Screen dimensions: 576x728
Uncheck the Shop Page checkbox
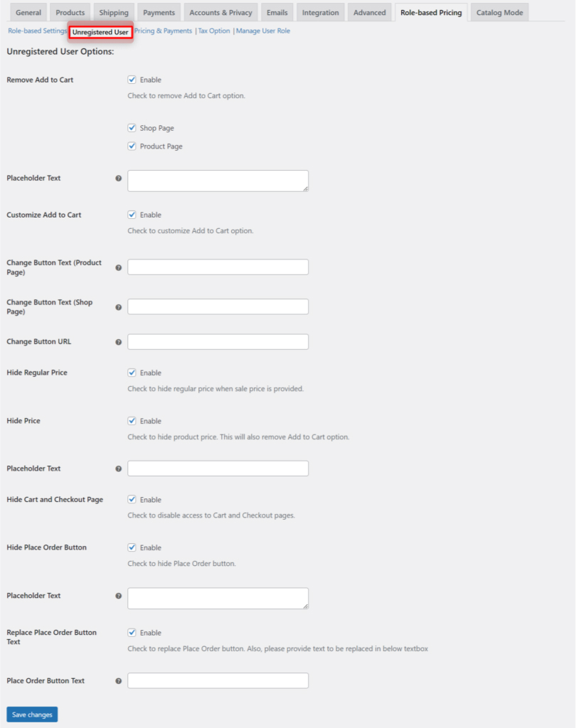132,127
